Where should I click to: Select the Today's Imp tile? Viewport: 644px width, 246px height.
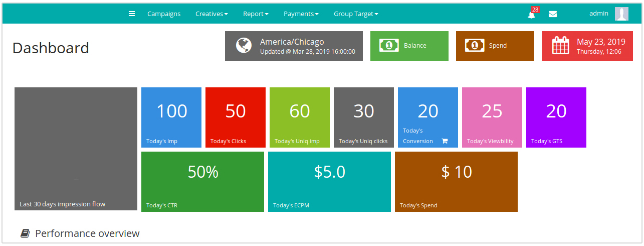(x=171, y=117)
